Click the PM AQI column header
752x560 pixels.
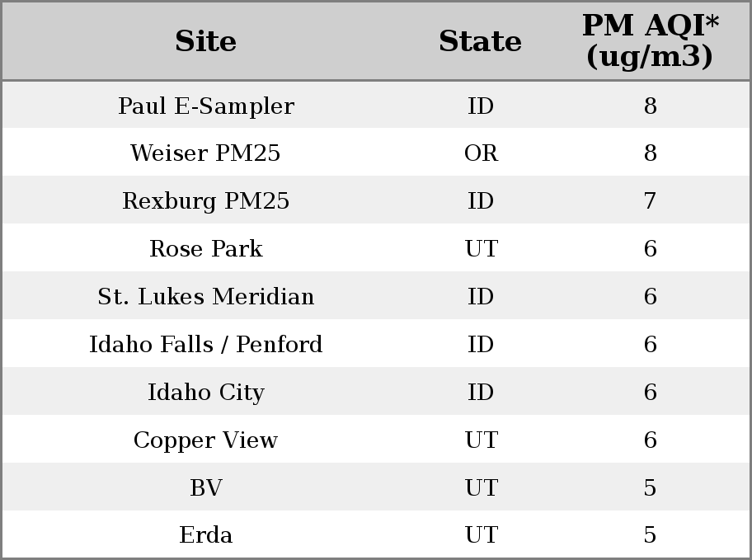tap(651, 40)
